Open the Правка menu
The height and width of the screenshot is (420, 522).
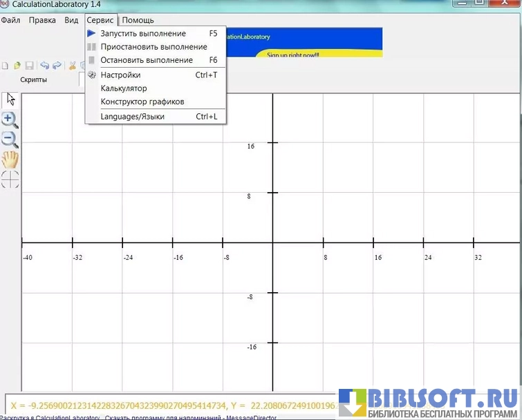[x=42, y=20]
